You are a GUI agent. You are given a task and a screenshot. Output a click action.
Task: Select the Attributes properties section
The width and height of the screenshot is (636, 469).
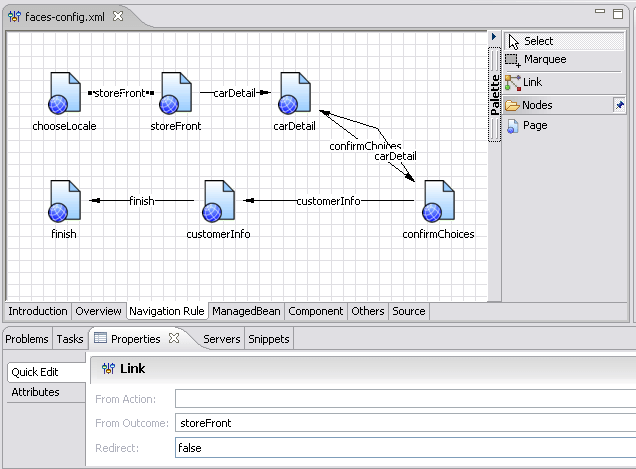(x=46, y=392)
